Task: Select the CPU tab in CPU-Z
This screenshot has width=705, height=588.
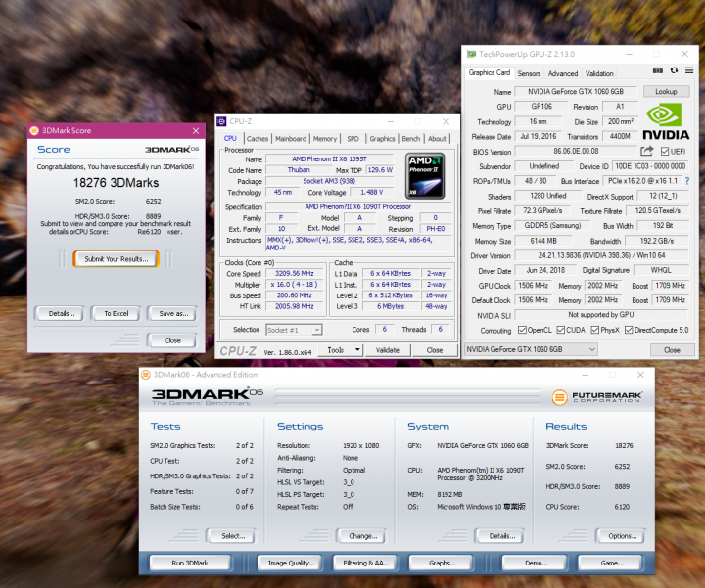Action: coord(230,138)
